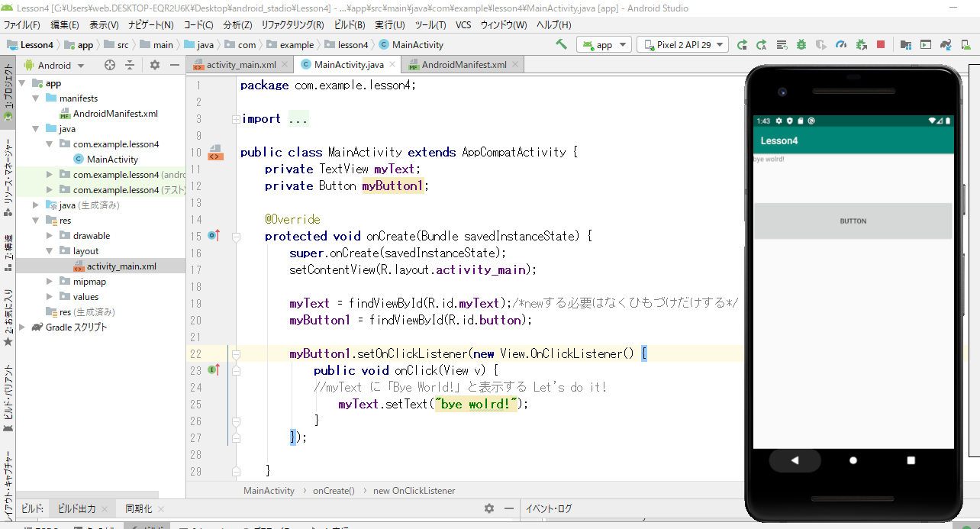Close the MainActivity.java tab
This screenshot has height=529, width=980.
[x=392, y=66]
